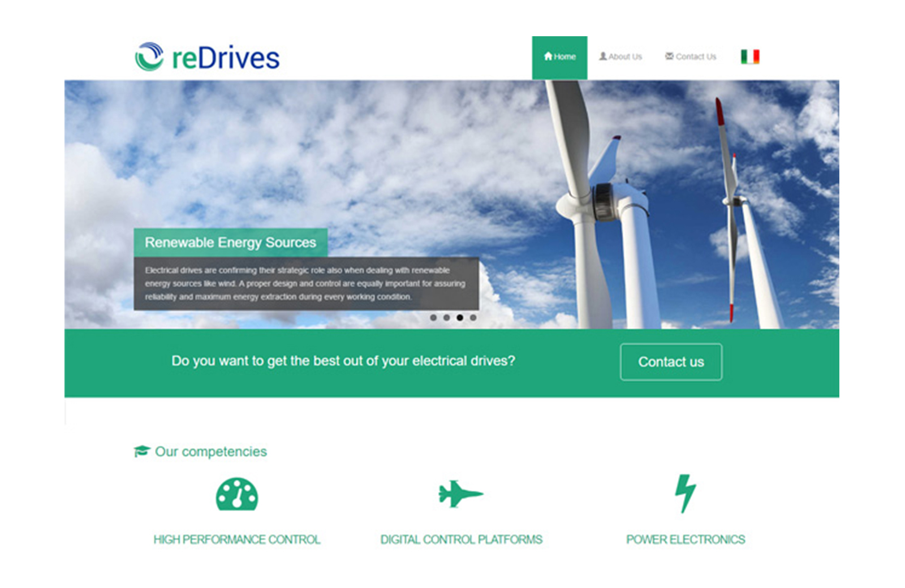Select the first slideshow dot
This screenshot has width=905, height=588.
point(433,318)
